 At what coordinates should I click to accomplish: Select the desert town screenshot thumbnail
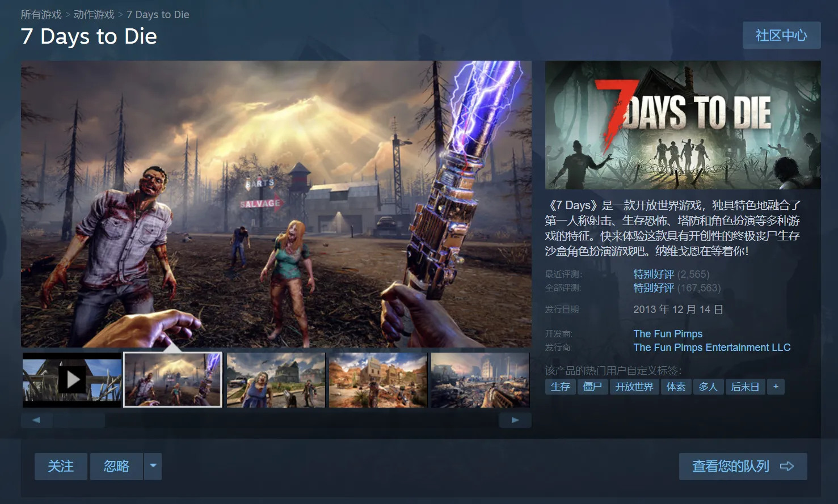(378, 379)
